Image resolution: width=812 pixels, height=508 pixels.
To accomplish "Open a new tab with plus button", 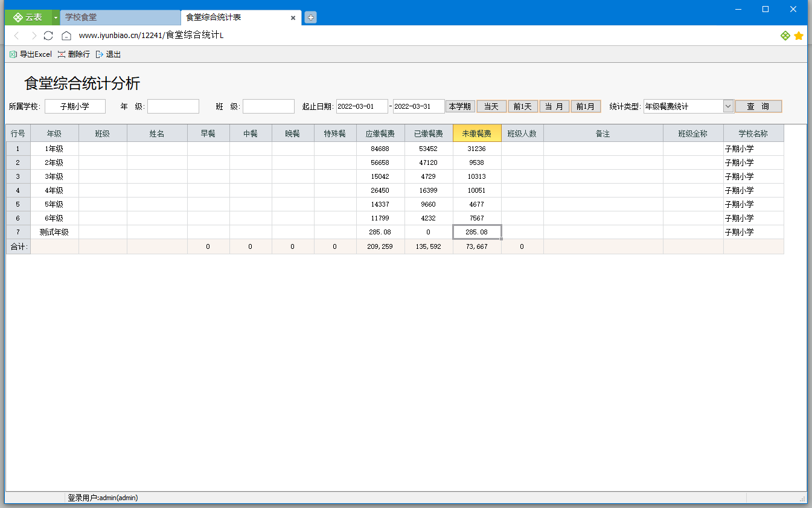I will [x=310, y=18].
